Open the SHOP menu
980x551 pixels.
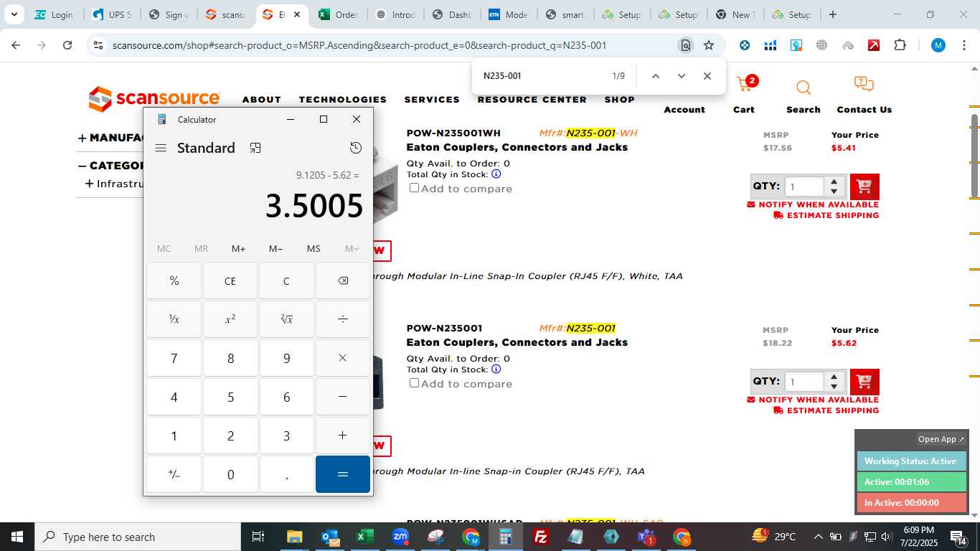[x=620, y=100]
